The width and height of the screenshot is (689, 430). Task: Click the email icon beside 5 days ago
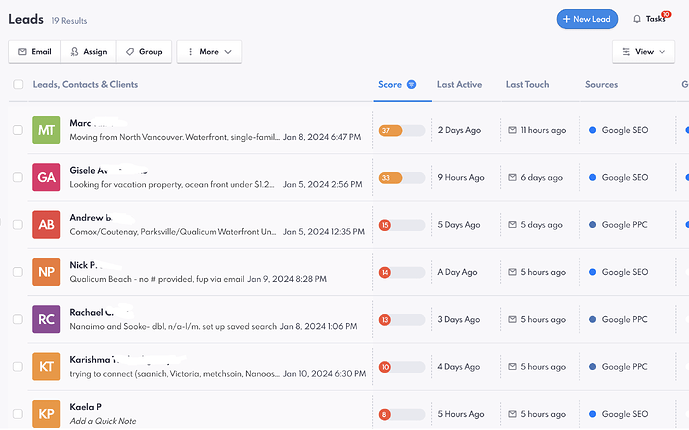coord(512,225)
